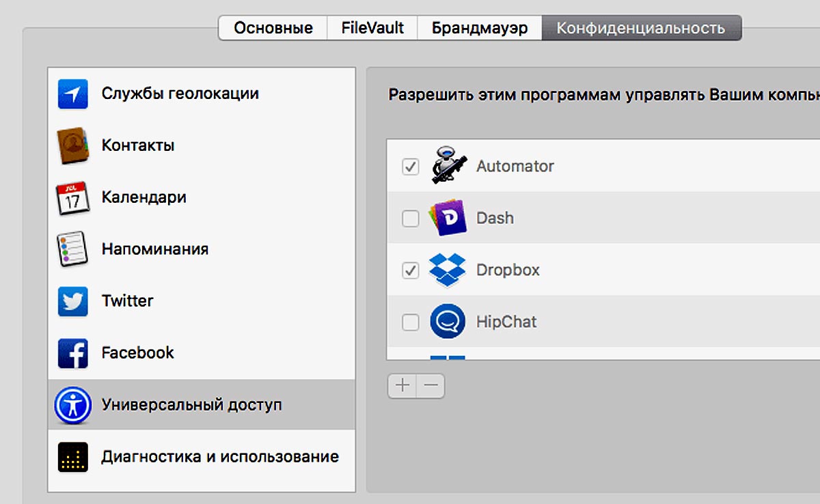Click the Контакты address book icon
This screenshot has height=504, width=820.
click(72, 145)
